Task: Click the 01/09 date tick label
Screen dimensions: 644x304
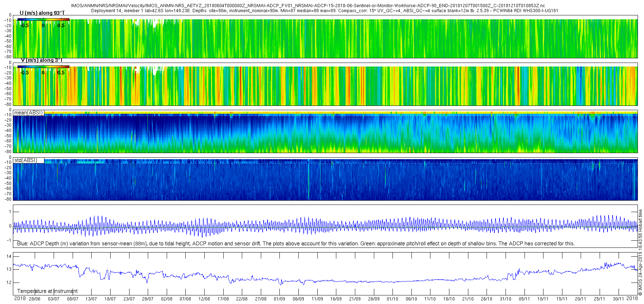Action: pyautogui.click(x=279, y=299)
